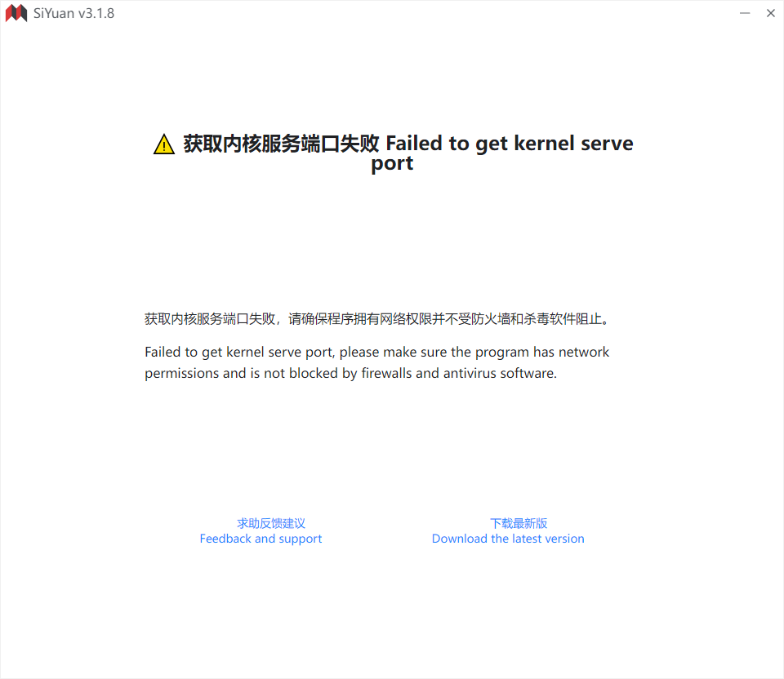The image size is (784, 679).
Task: Click the line ending with has network
Action: coord(377,353)
